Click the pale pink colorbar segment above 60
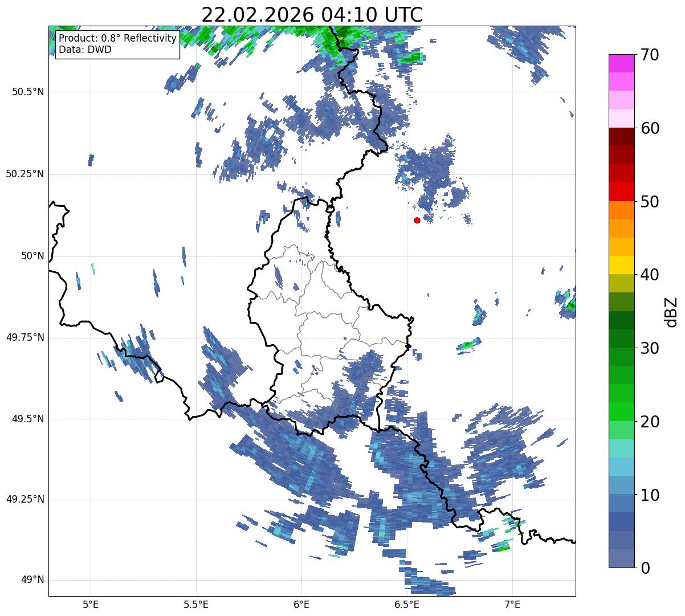This screenshot has height=616, width=685. [621, 119]
